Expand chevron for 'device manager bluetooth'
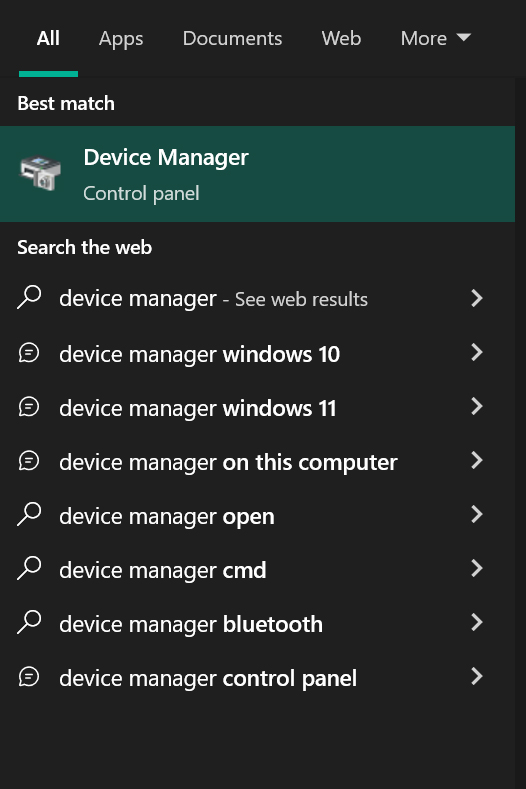The width and height of the screenshot is (526, 789). (477, 622)
